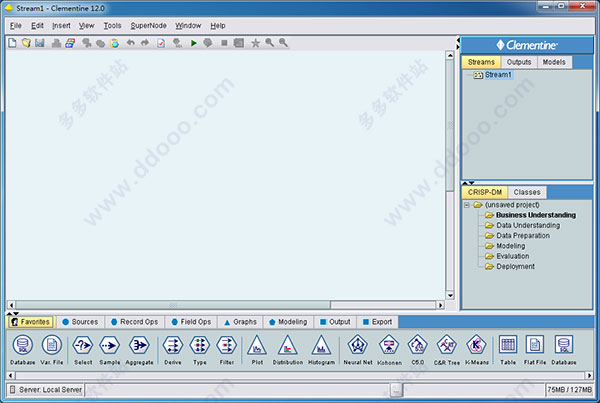This screenshot has height=403, width=600.
Task: Open the Modeling palette tab
Action: (288, 322)
